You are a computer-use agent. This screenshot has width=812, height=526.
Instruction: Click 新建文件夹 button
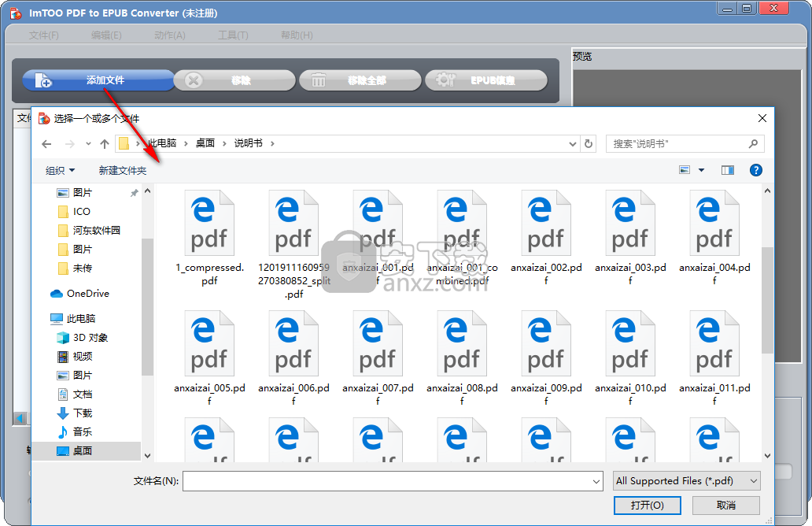123,171
